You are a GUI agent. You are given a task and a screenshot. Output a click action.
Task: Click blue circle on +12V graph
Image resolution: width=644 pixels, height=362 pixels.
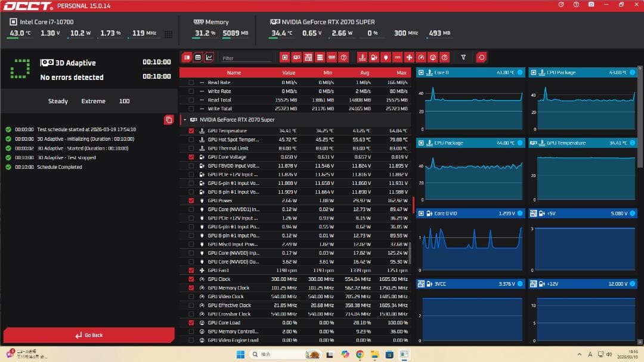[x=633, y=283]
